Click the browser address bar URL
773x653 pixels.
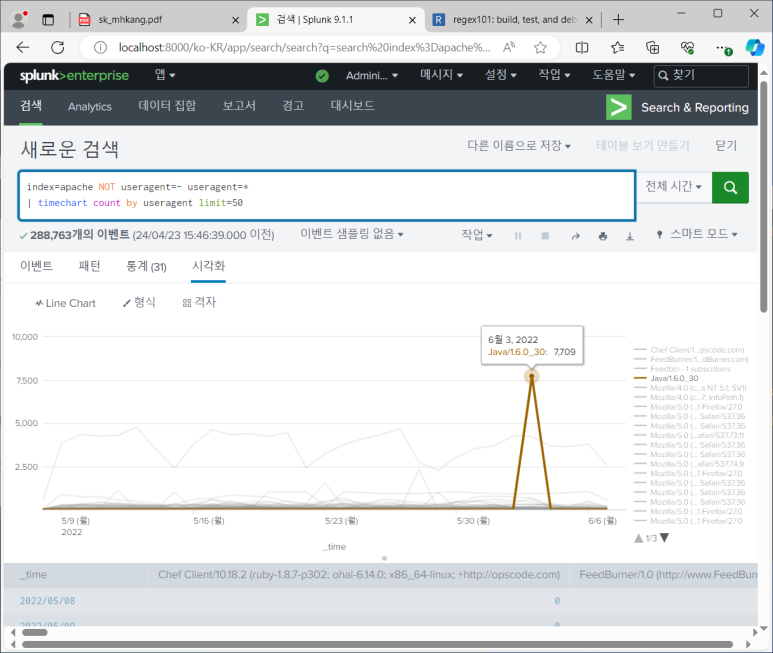click(304, 47)
